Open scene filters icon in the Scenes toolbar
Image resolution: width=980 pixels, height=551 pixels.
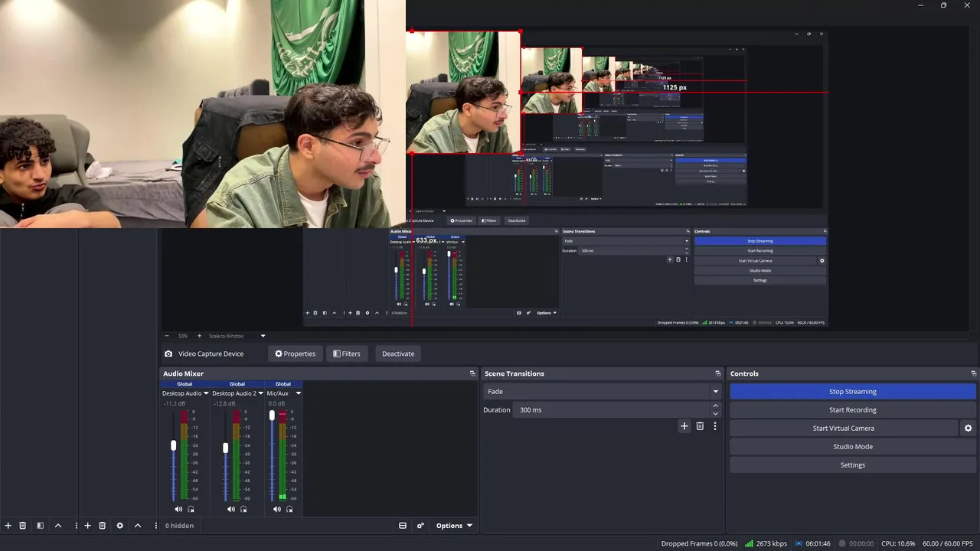(x=40, y=526)
